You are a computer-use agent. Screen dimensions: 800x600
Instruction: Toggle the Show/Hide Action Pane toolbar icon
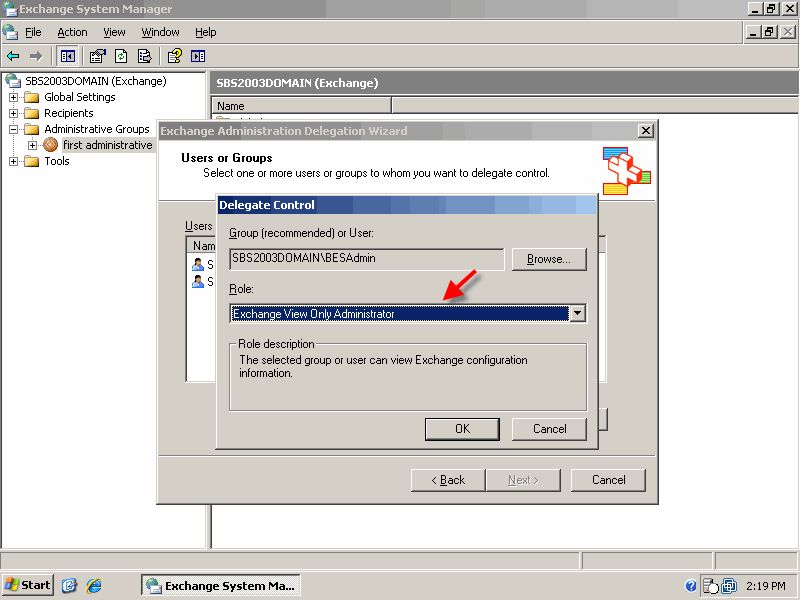point(198,56)
